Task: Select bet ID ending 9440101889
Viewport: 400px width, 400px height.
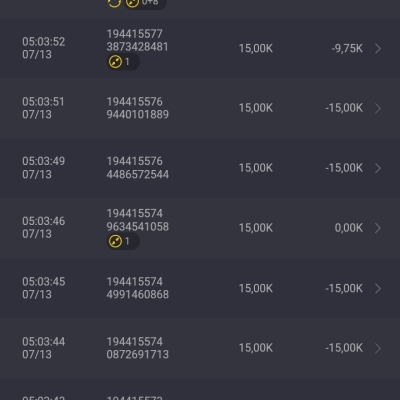Action: (138, 108)
